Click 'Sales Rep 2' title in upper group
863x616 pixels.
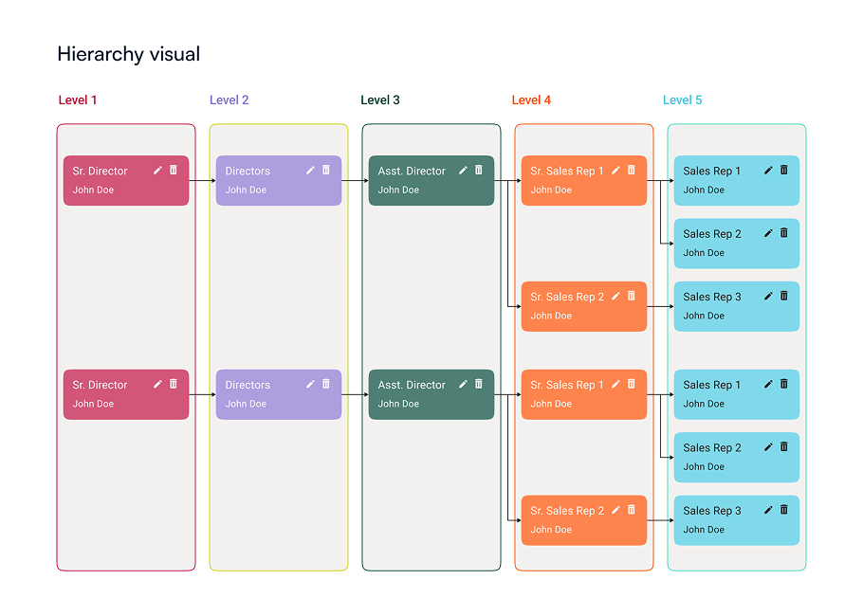tap(711, 234)
